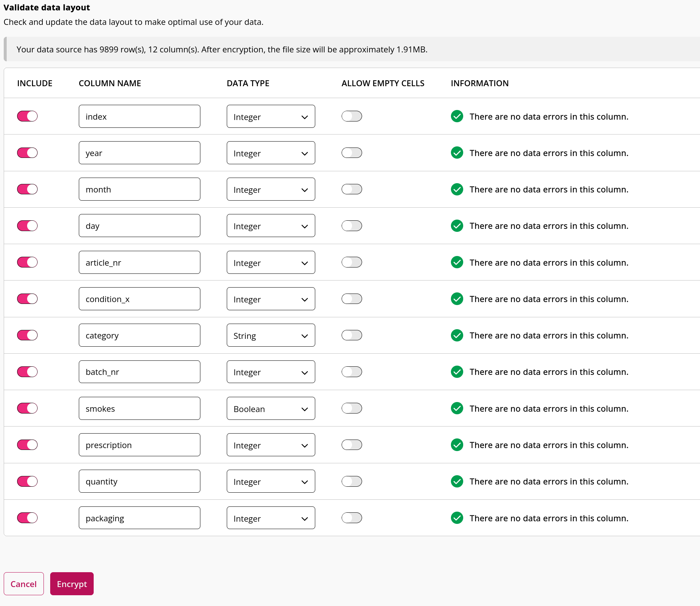Cancel the data layout validation
The width and height of the screenshot is (700, 606).
point(24,584)
